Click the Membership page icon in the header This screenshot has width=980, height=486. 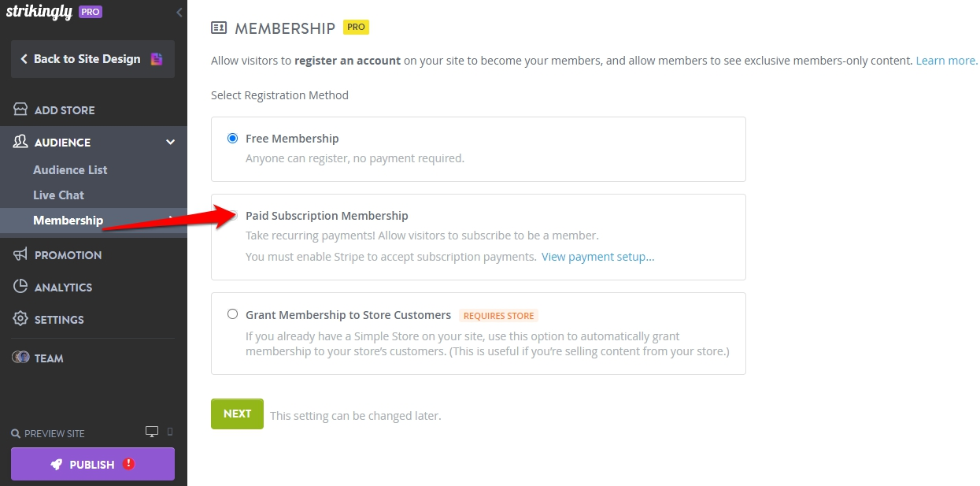(x=219, y=27)
